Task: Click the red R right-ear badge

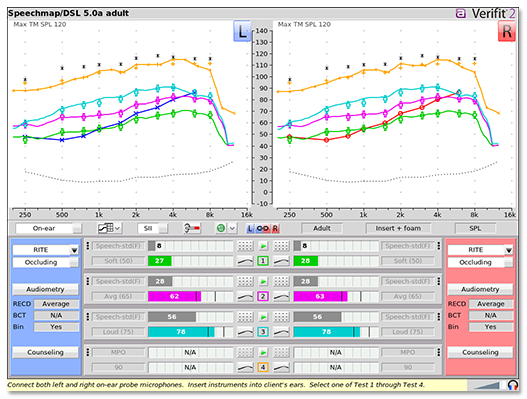Action: (x=506, y=31)
